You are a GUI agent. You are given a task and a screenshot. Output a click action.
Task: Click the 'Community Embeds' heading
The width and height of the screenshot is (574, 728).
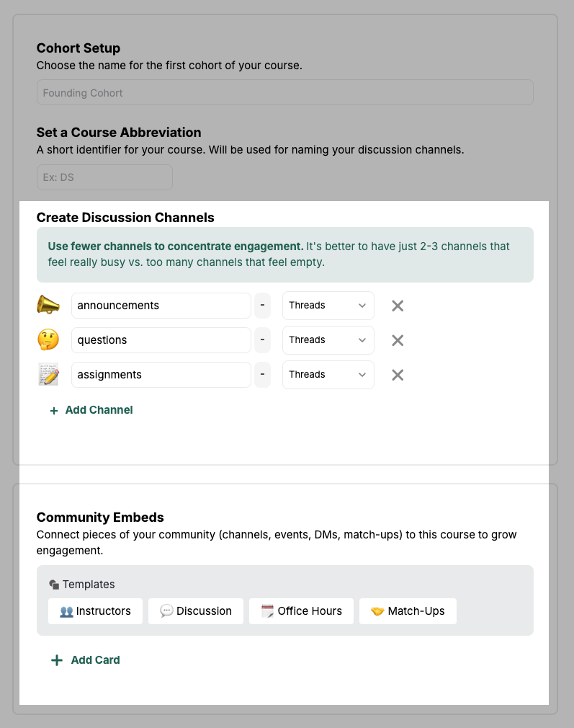(100, 518)
